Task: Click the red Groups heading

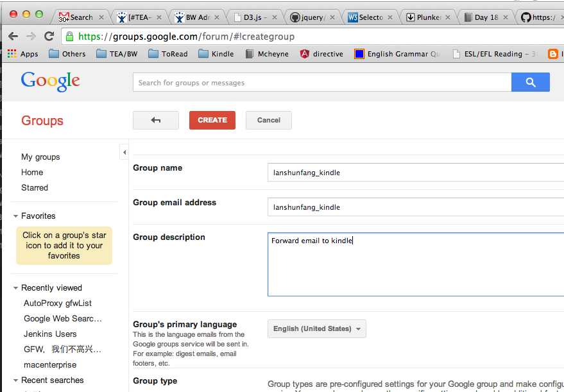Action: [x=42, y=121]
